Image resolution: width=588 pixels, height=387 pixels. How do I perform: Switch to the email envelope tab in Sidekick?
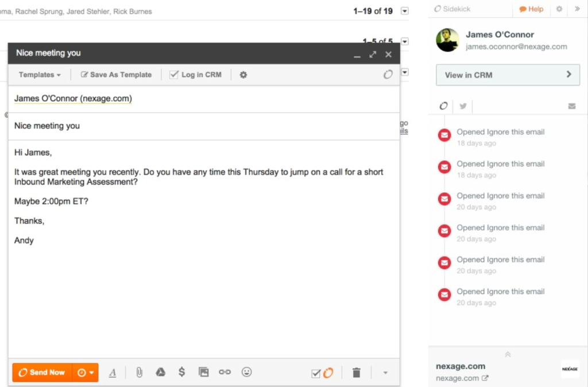(x=572, y=106)
